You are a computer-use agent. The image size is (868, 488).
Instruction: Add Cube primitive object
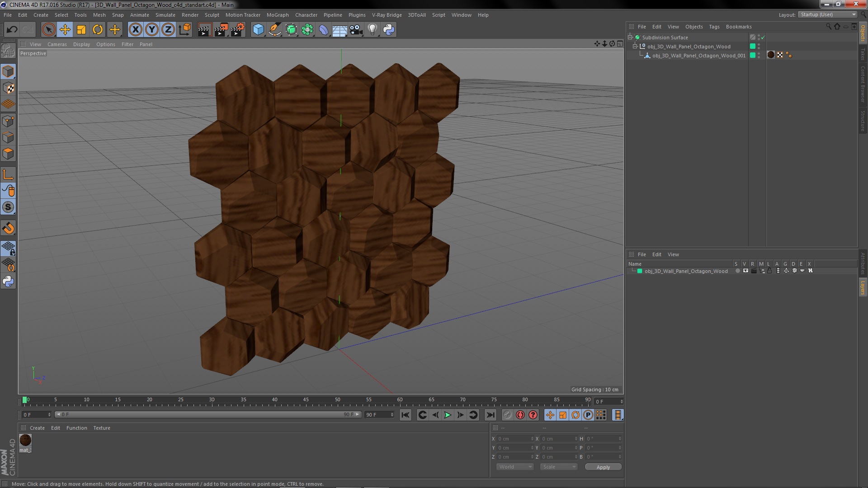point(258,30)
